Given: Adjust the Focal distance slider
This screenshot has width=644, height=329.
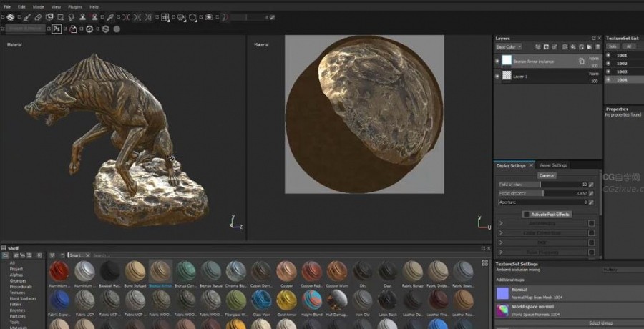Looking at the screenshot, I should click(542, 193).
